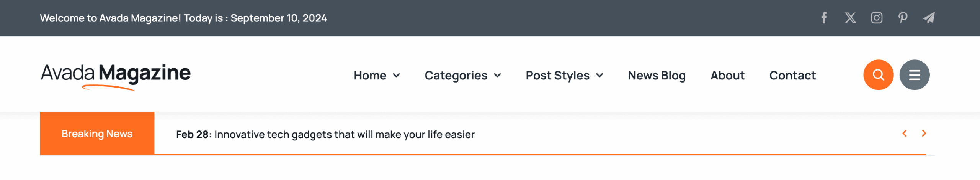Expand the Categories dropdown arrow
980x180 pixels.
tap(498, 76)
